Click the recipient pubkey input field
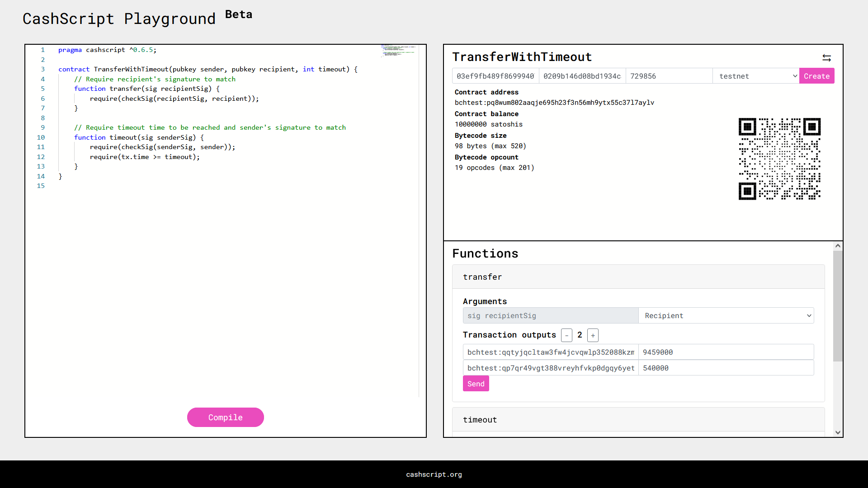868x488 pixels. point(582,76)
